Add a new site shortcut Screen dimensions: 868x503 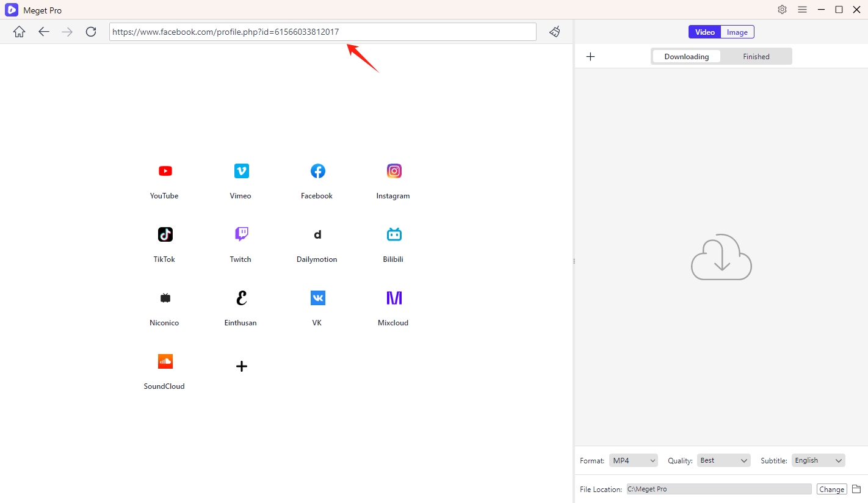tap(242, 366)
